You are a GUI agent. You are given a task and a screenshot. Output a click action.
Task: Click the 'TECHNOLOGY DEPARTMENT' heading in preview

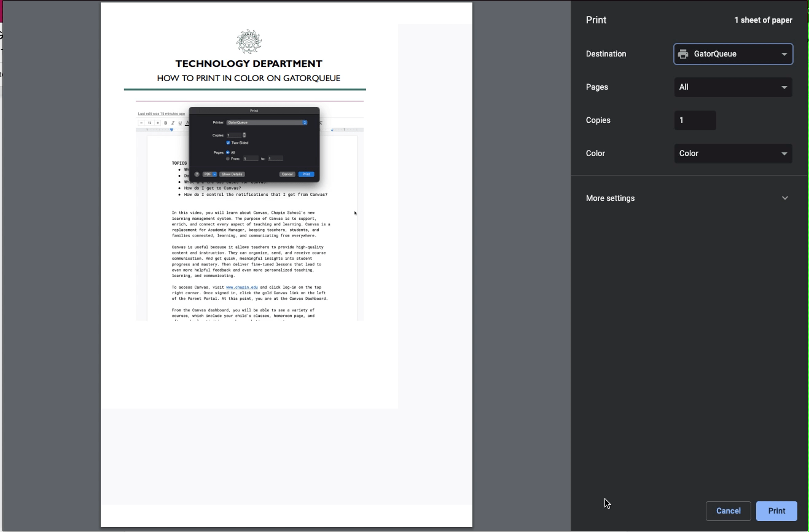(x=249, y=63)
